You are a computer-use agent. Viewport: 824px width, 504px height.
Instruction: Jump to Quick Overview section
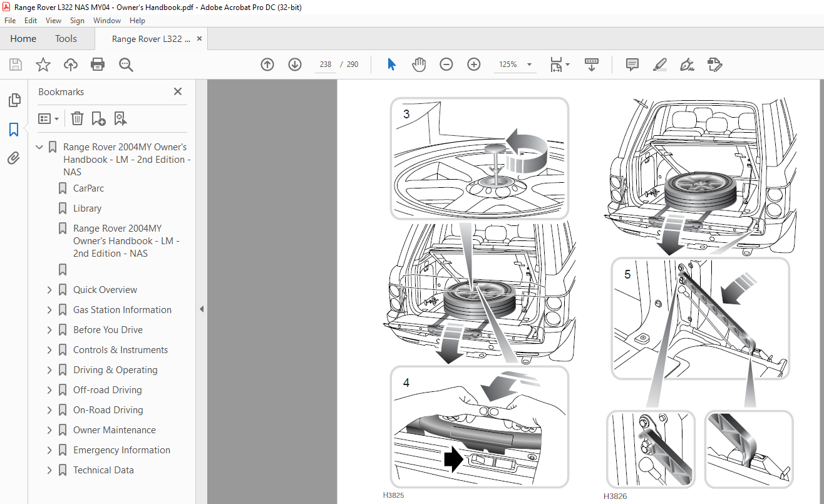105,290
